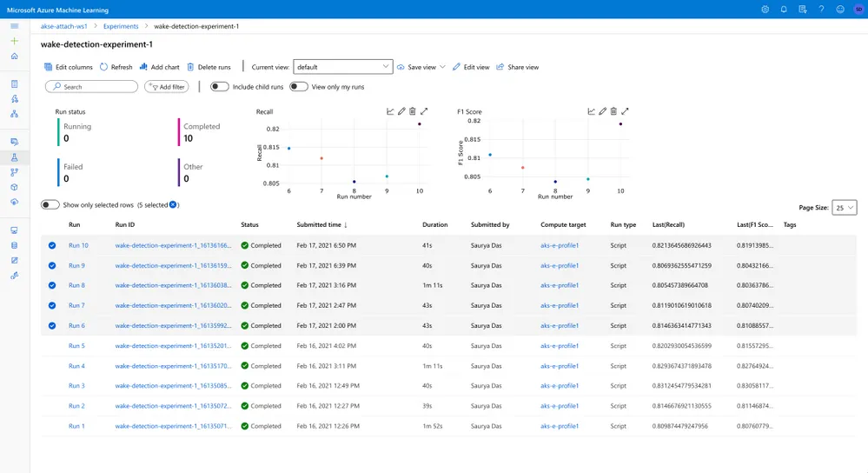868x473 pixels.
Task: Go to Home via sidebar house icon
Action: 15,56
